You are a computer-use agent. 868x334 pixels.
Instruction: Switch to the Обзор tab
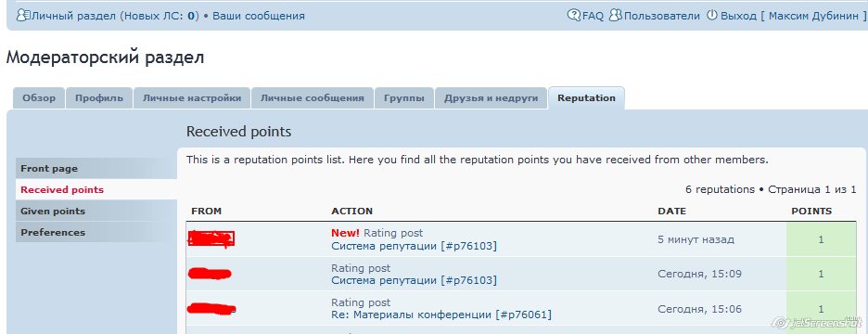[x=39, y=98]
